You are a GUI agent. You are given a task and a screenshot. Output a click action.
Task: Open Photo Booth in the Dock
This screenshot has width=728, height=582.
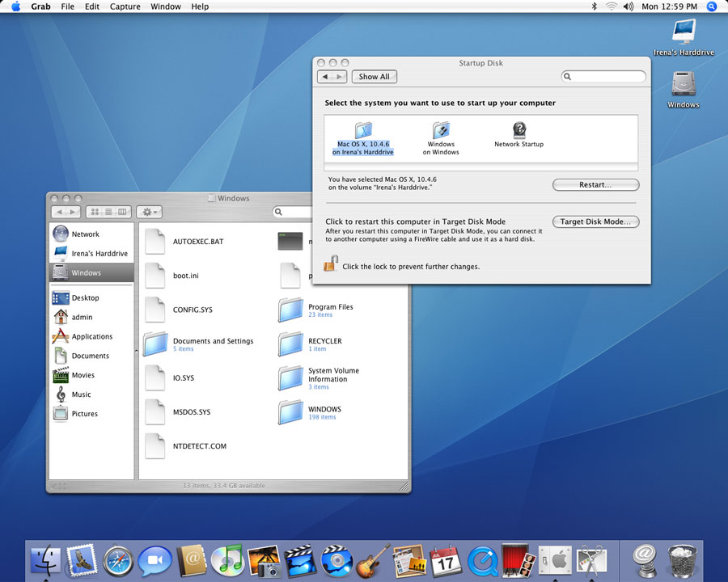[518, 561]
